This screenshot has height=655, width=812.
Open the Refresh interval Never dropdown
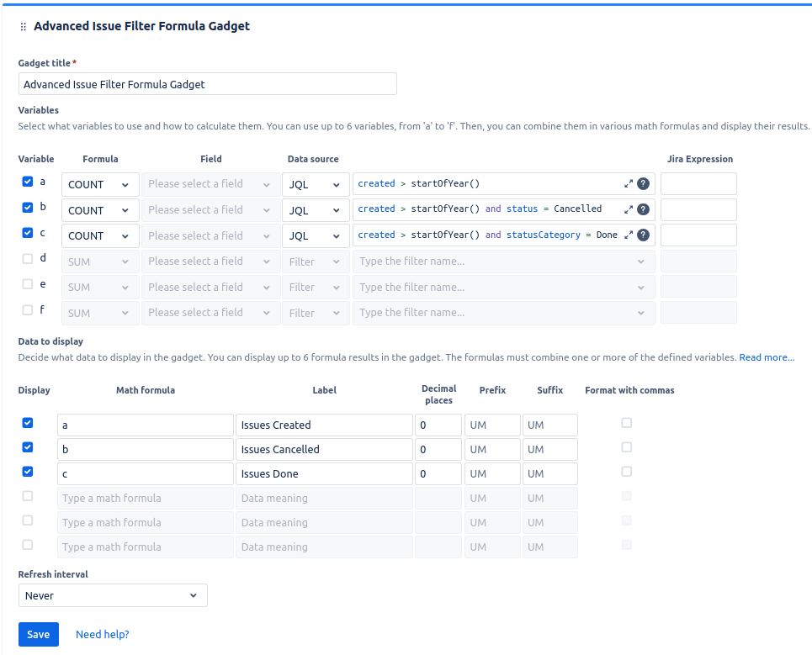113,595
